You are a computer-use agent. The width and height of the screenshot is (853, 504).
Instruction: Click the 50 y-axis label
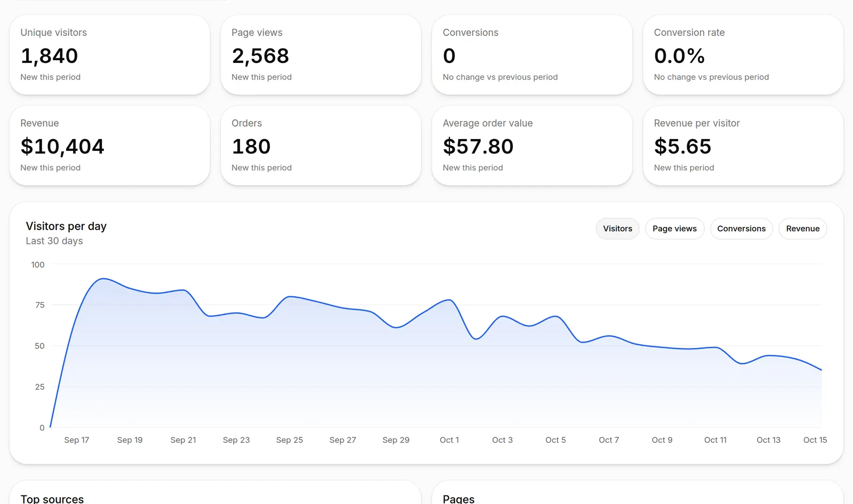40,346
